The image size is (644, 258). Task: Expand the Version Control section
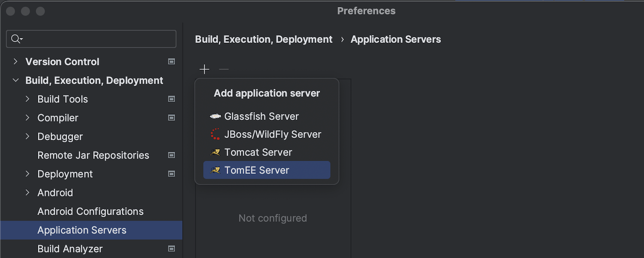click(x=15, y=61)
